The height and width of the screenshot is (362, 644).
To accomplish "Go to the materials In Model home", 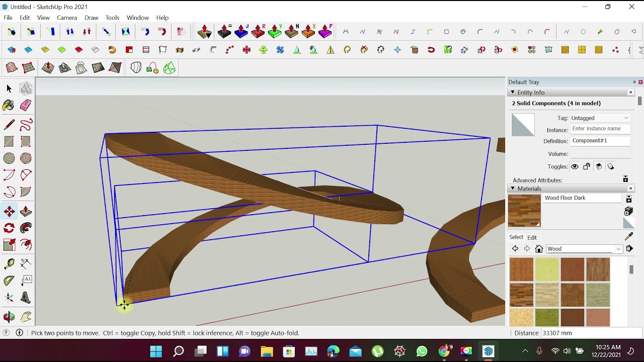I will point(539,249).
